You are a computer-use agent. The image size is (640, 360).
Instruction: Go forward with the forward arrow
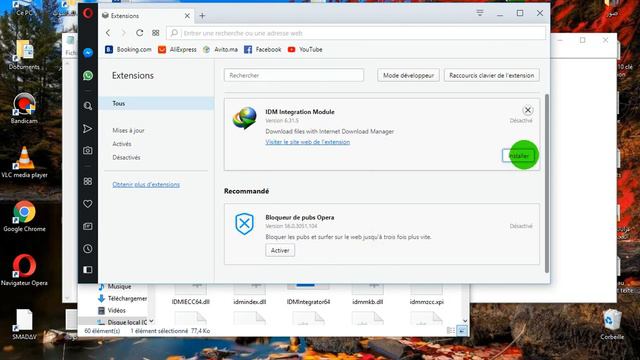coord(124,33)
